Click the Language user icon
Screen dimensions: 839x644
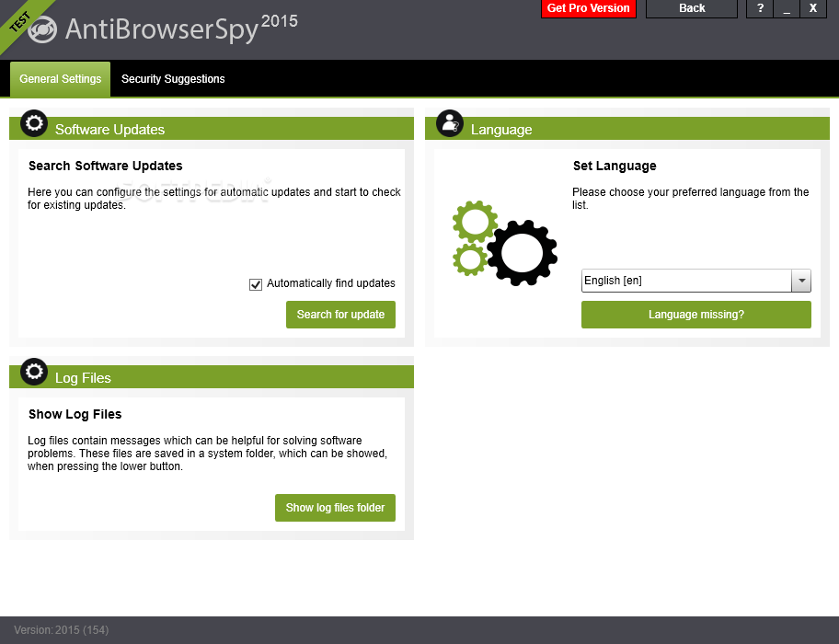450,123
